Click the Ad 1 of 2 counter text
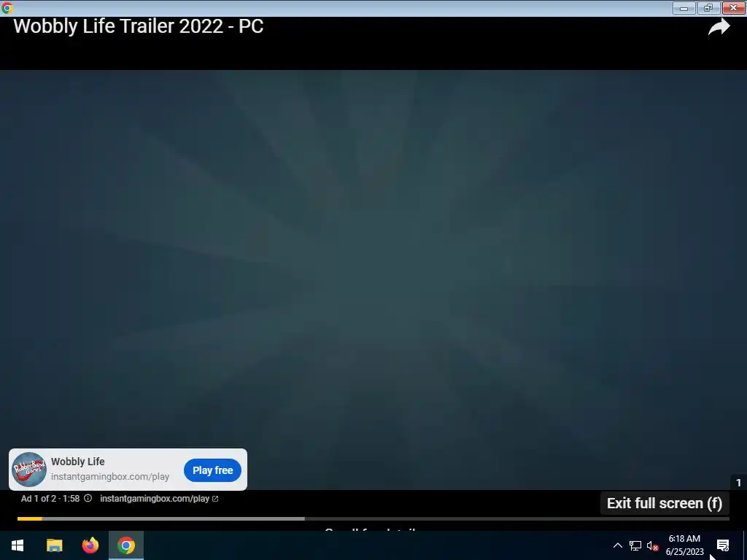 pos(38,499)
